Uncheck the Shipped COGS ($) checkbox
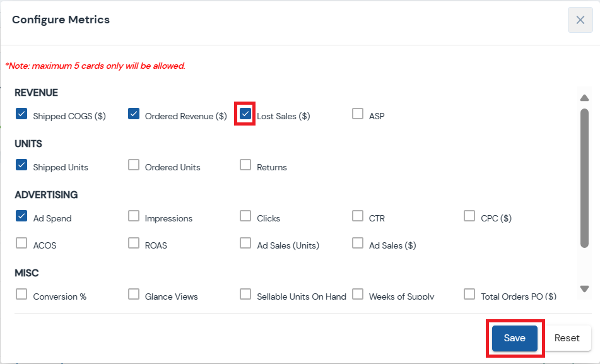This screenshot has height=364, width=600. [21, 114]
